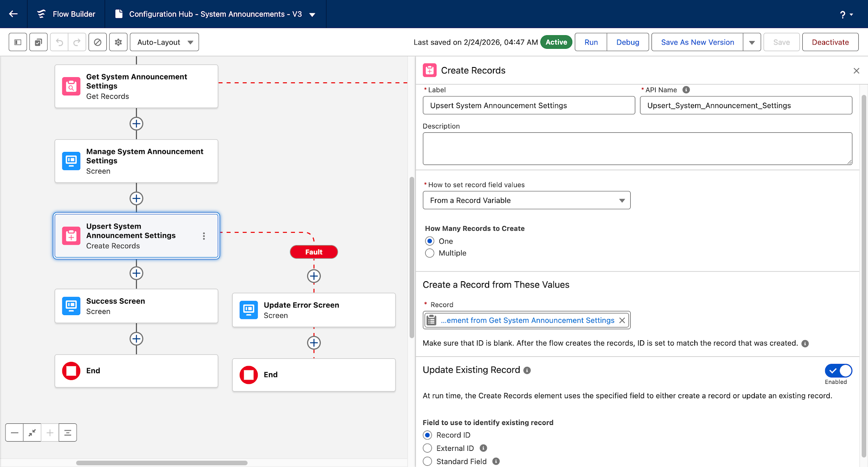Select the Multiple radio button for records to create

pos(429,253)
